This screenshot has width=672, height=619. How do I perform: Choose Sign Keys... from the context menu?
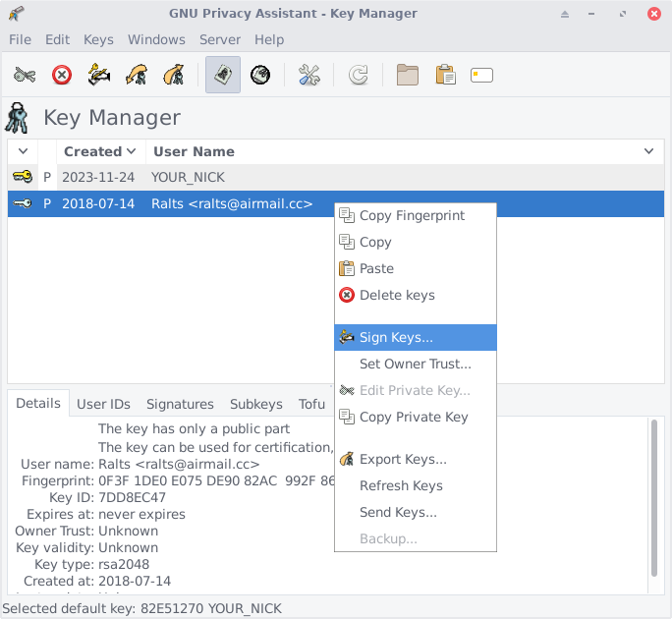pos(396,337)
